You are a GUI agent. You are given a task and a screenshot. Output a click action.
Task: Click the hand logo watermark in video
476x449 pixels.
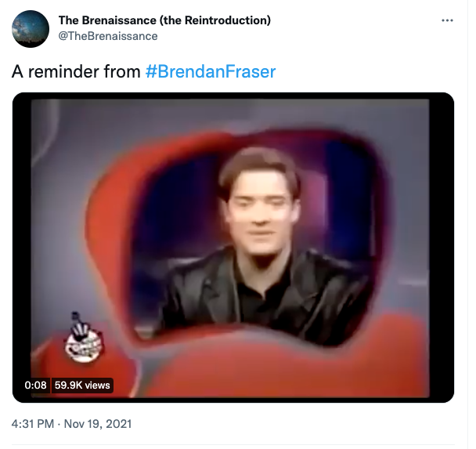pyautogui.click(x=83, y=339)
